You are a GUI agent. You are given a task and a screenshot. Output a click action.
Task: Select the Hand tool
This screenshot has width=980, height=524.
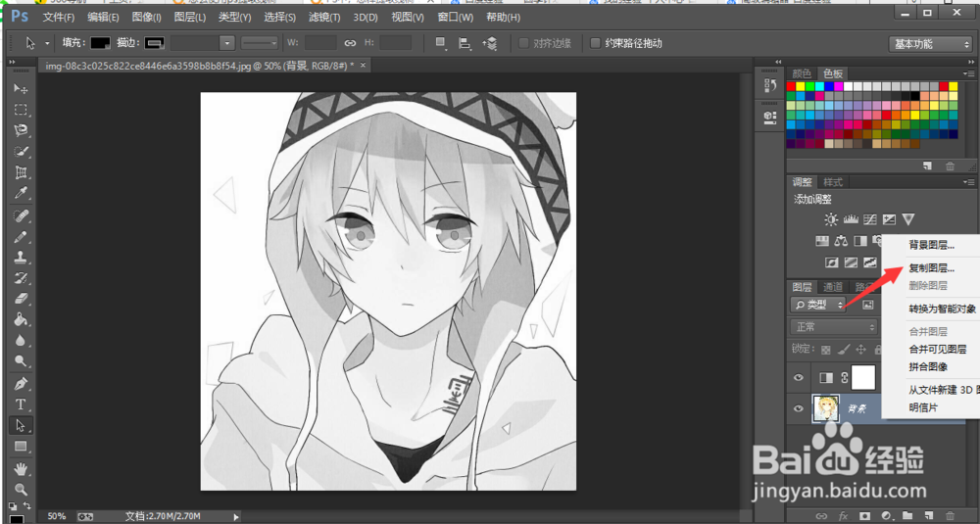click(x=21, y=468)
